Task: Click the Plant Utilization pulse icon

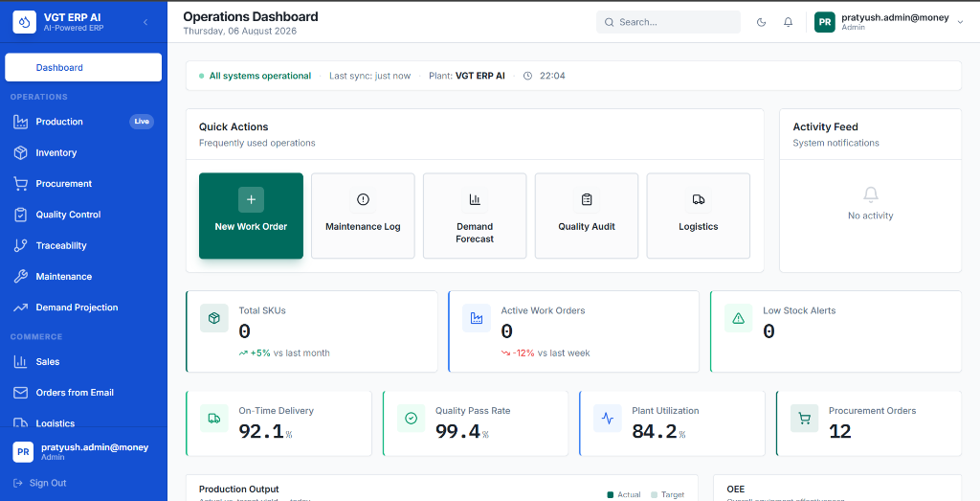Action: pos(608,418)
